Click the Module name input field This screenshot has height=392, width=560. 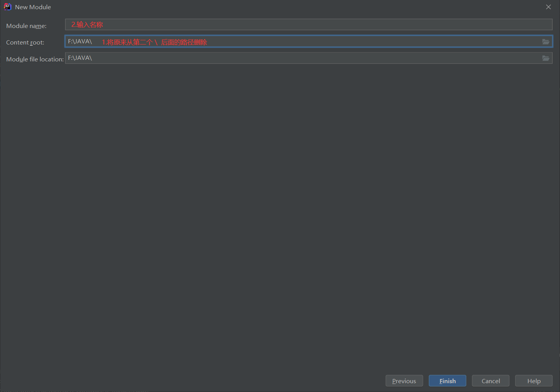[x=309, y=25]
